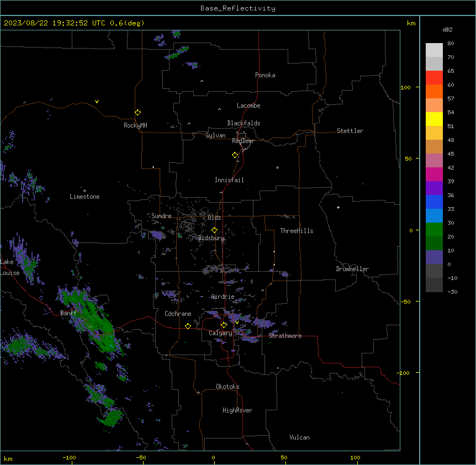Click the HighRiver label
The height and width of the screenshot is (465, 476).
point(237,410)
